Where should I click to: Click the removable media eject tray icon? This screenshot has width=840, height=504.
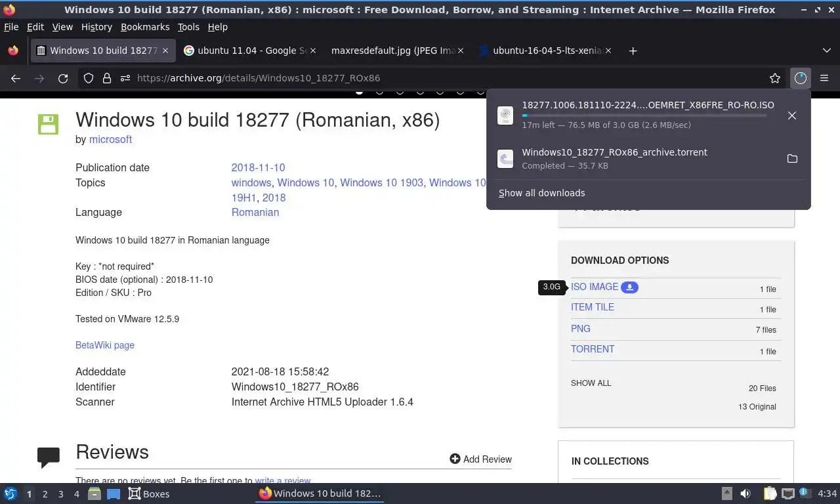[726, 493]
